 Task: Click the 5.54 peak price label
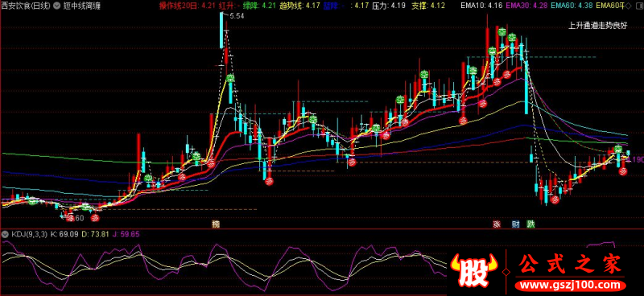[237, 16]
